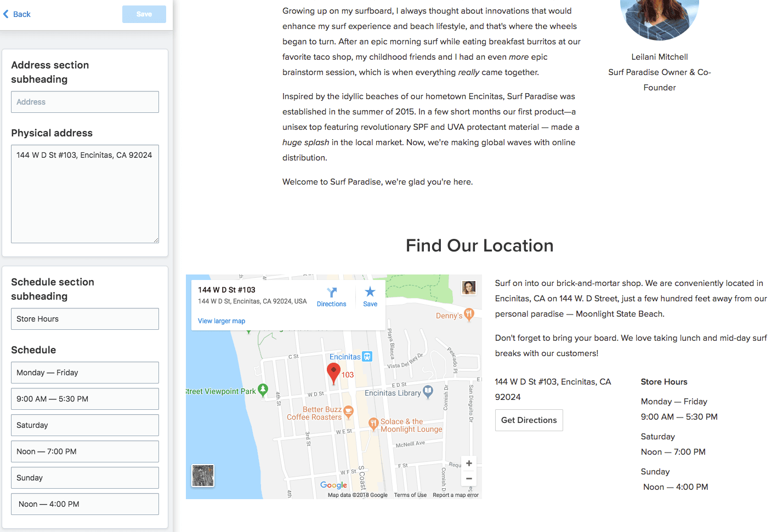The width and height of the screenshot is (777, 532).
Task: Click the star Save icon on map
Action: coord(370,292)
